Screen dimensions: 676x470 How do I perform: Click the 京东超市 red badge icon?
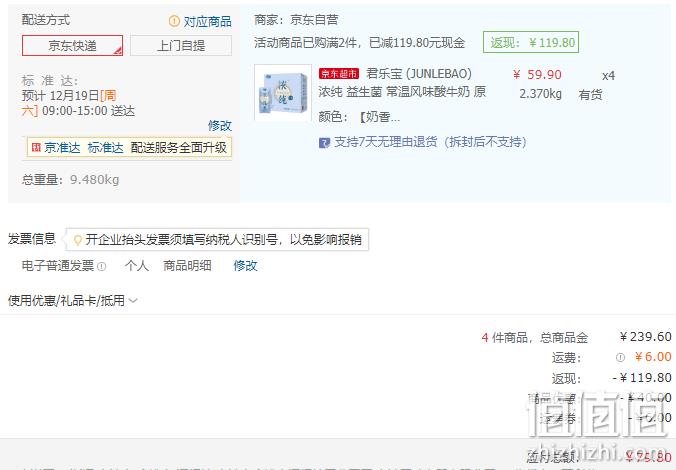tap(339, 74)
